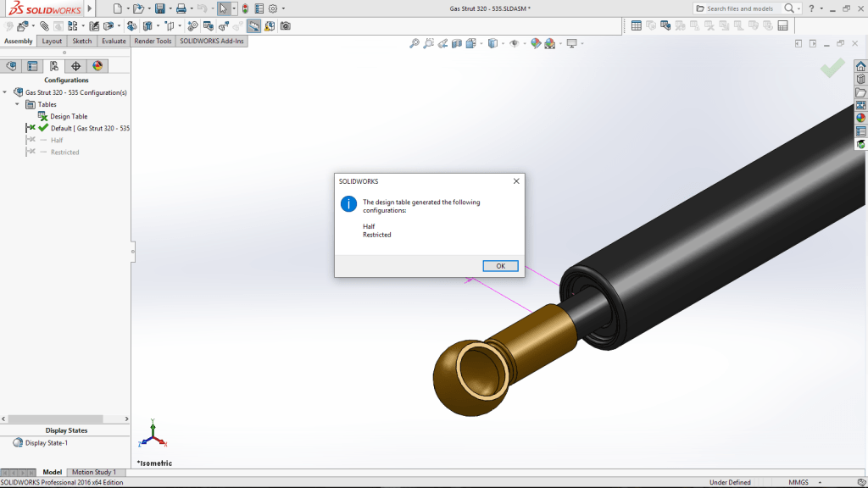
Task: Click the Zoom to Fit magnifier icon
Action: click(415, 44)
